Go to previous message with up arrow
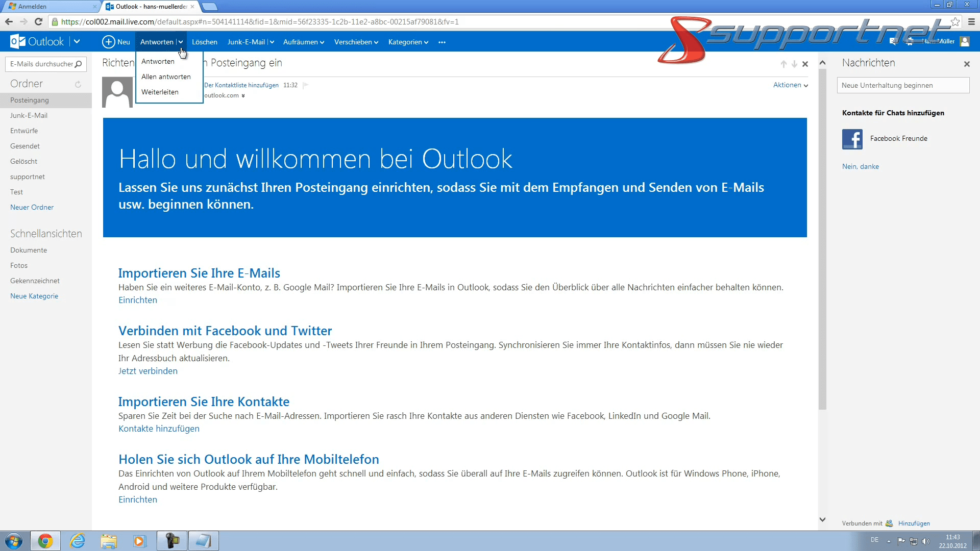 [x=783, y=64]
